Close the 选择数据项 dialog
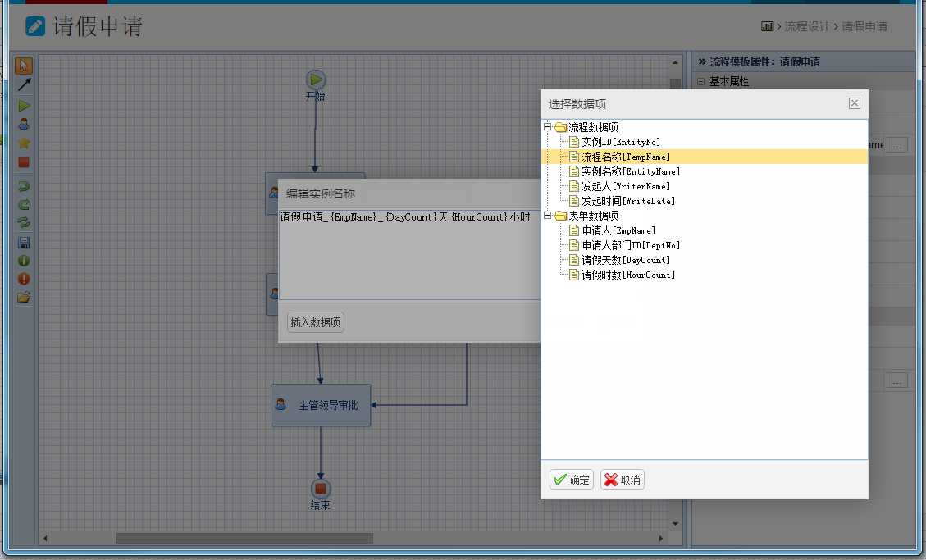Image resolution: width=926 pixels, height=560 pixels. point(855,103)
